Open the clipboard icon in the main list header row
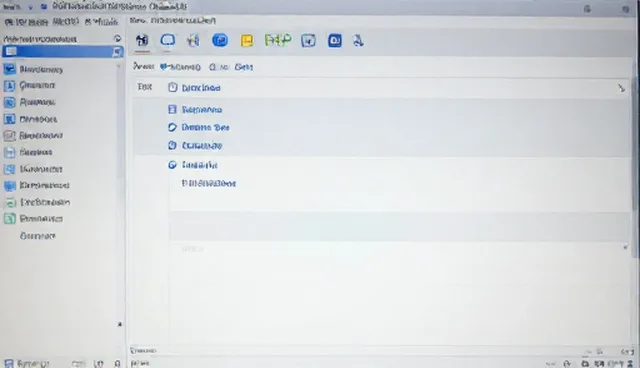 [173, 87]
